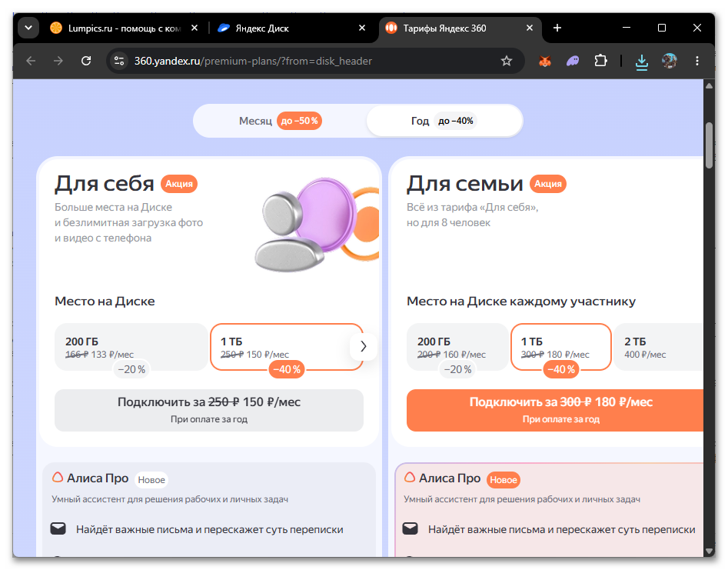The width and height of the screenshot is (728, 570).
Task: Close the browser window
Action: click(697, 28)
